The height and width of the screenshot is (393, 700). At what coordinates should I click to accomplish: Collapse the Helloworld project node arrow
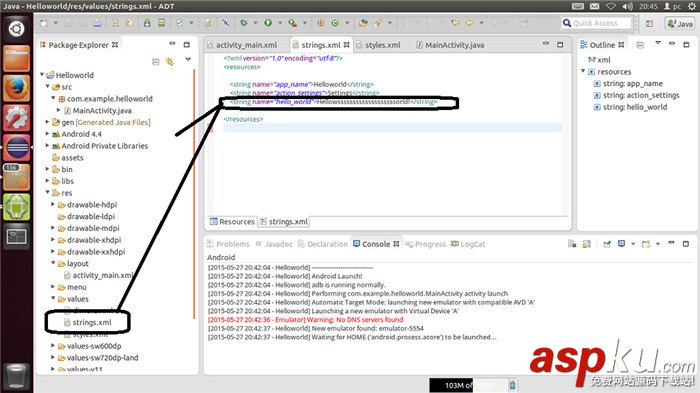[x=42, y=75]
